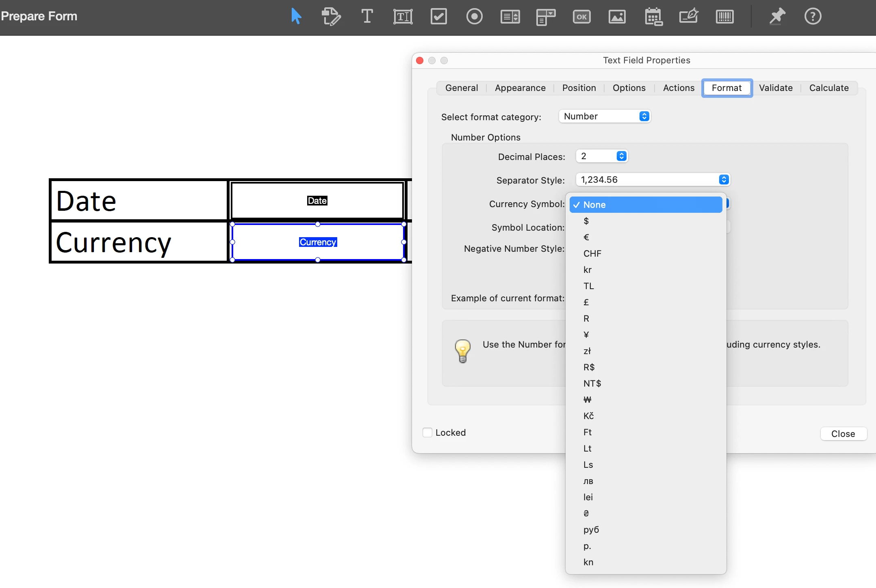Select the Date form field
The height and width of the screenshot is (588, 876).
[317, 201]
